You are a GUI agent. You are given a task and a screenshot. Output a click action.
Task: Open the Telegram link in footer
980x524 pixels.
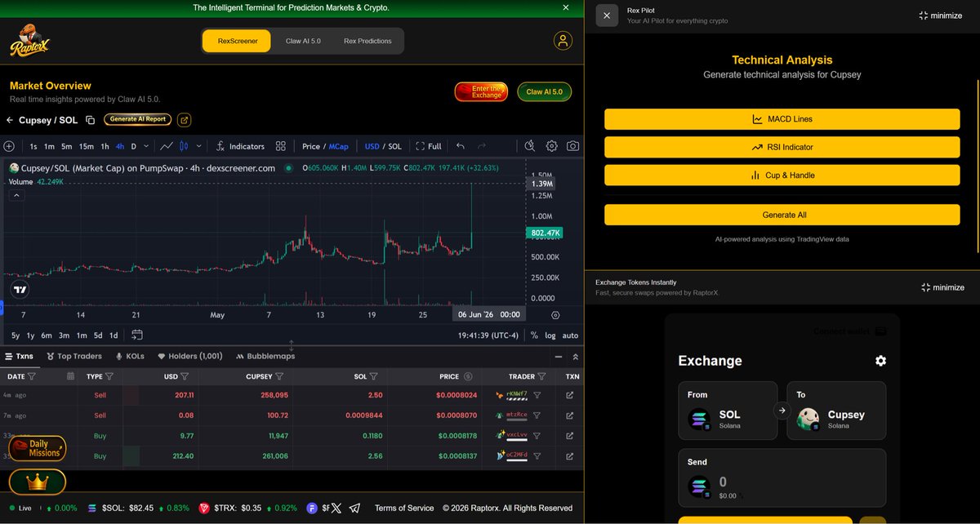pyautogui.click(x=354, y=508)
